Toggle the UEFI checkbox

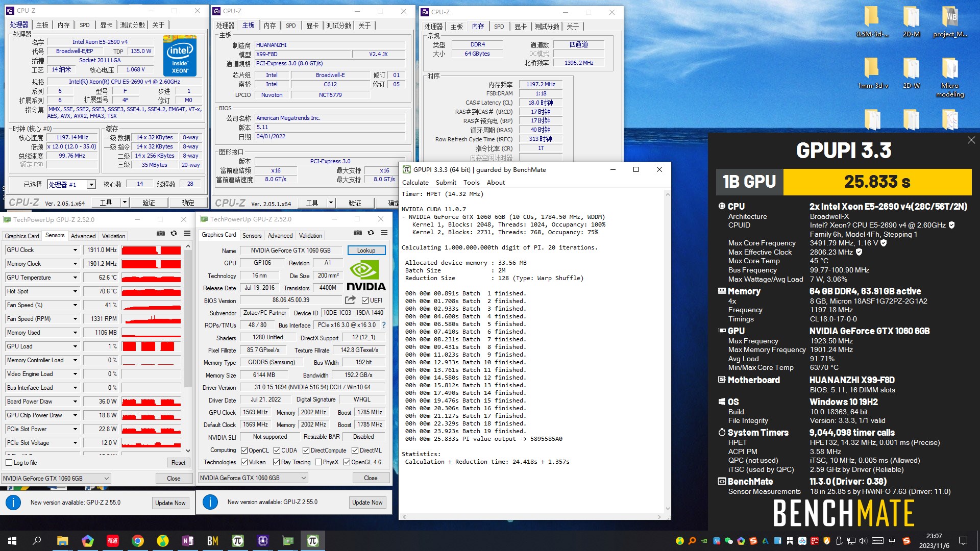click(x=365, y=300)
